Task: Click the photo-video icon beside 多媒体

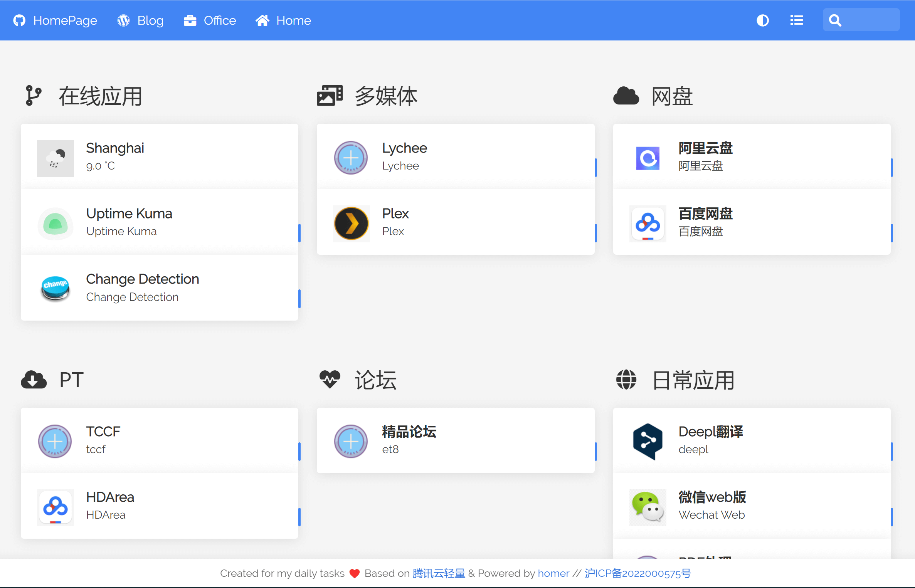Action: (x=330, y=96)
